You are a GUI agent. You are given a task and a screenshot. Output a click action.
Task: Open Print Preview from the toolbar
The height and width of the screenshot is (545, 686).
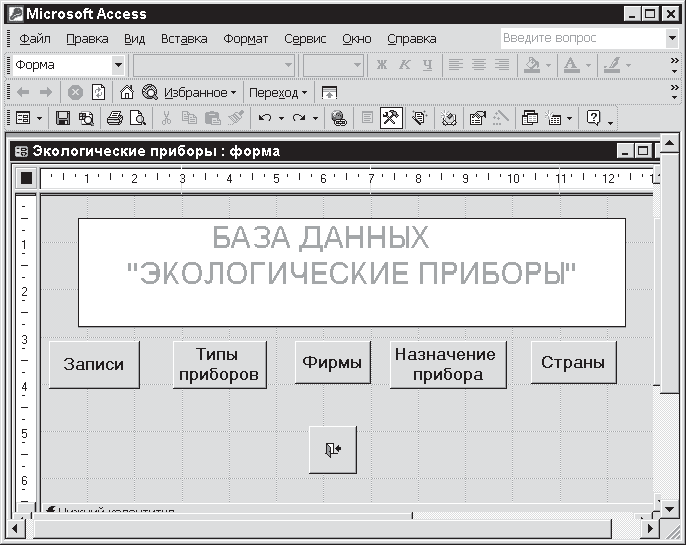pos(137,118)
